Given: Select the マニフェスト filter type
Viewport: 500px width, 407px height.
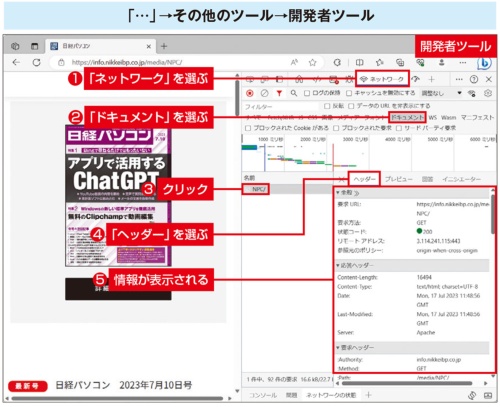Looking at the screenshot, I should coord(477,117).
